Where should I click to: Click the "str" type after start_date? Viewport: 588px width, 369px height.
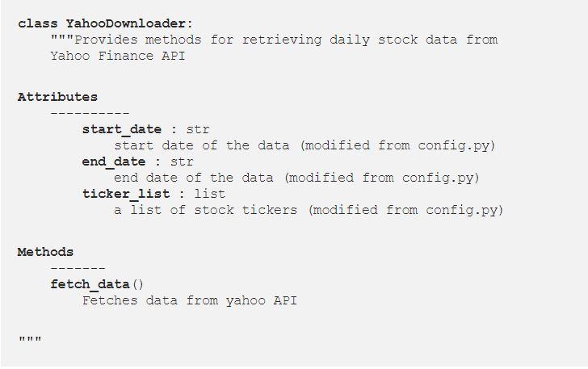pos(198,129)
